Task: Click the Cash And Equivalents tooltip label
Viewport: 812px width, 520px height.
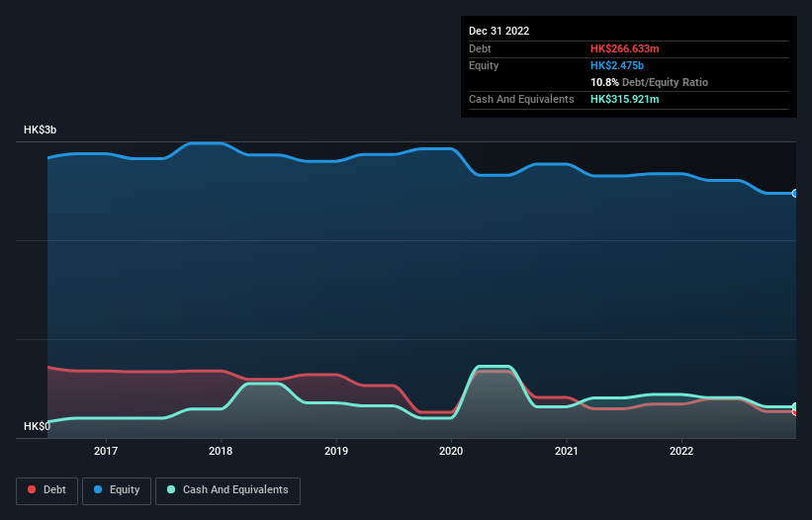Action: (521, 99)
